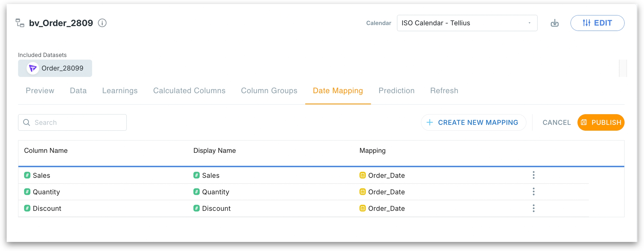The image size is (644, 251).
Task: Click the download icon beside the Edit button
Action: click(555, 23)
